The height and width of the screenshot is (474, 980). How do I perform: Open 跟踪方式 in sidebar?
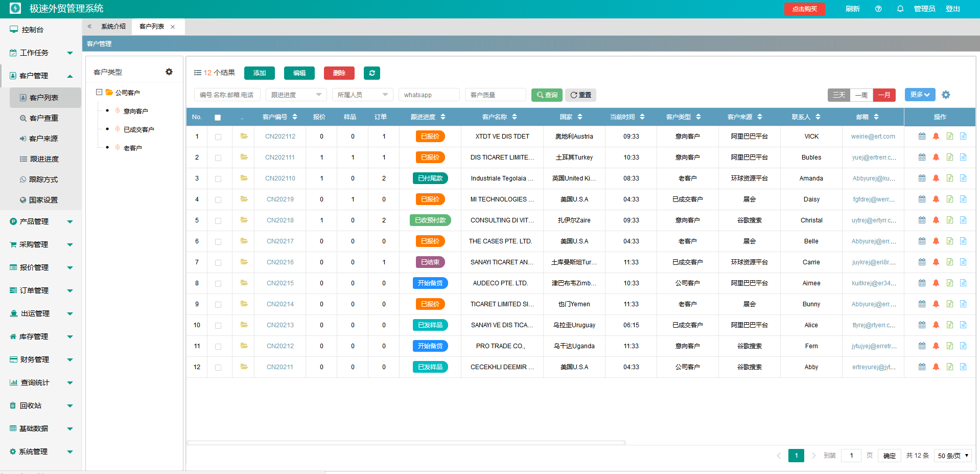click(x=45, y=179)
